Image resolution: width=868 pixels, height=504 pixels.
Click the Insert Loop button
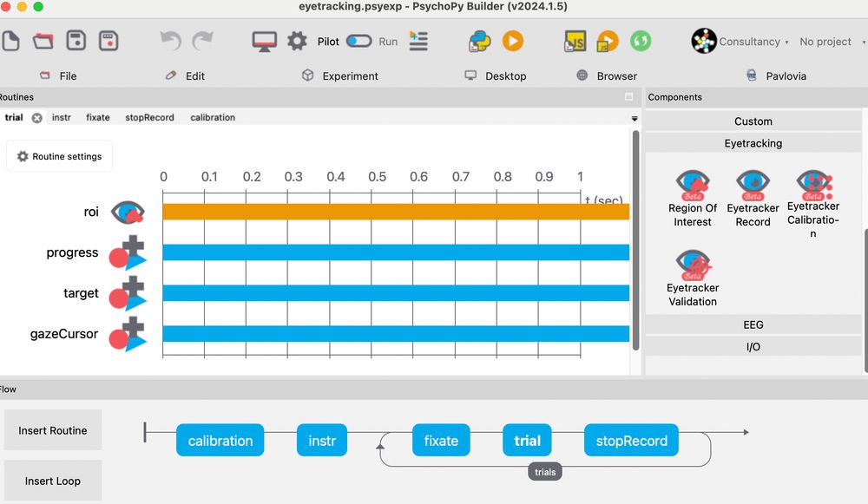(53, 481)
